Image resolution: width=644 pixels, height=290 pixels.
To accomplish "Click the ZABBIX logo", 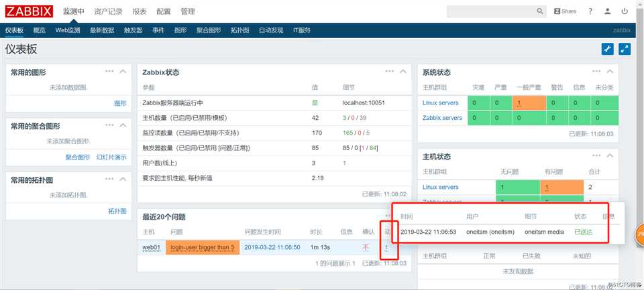I will coord(29,11).
